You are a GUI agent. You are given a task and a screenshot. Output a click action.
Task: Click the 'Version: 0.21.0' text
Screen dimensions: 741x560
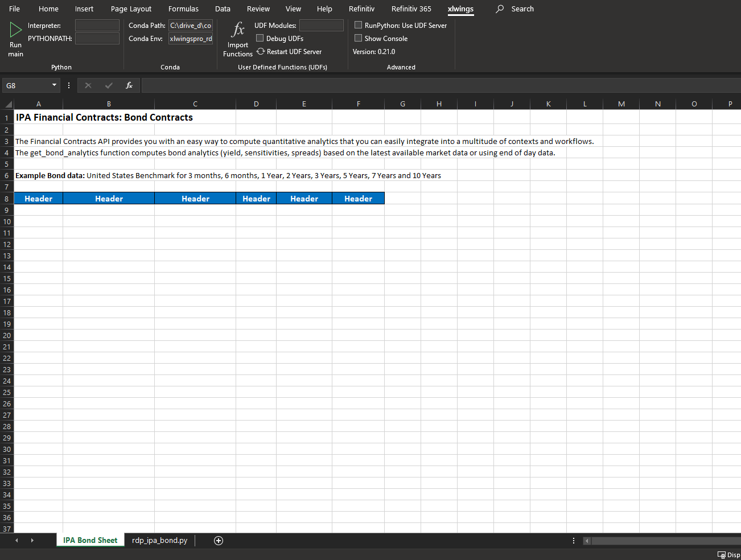point(374,51)
